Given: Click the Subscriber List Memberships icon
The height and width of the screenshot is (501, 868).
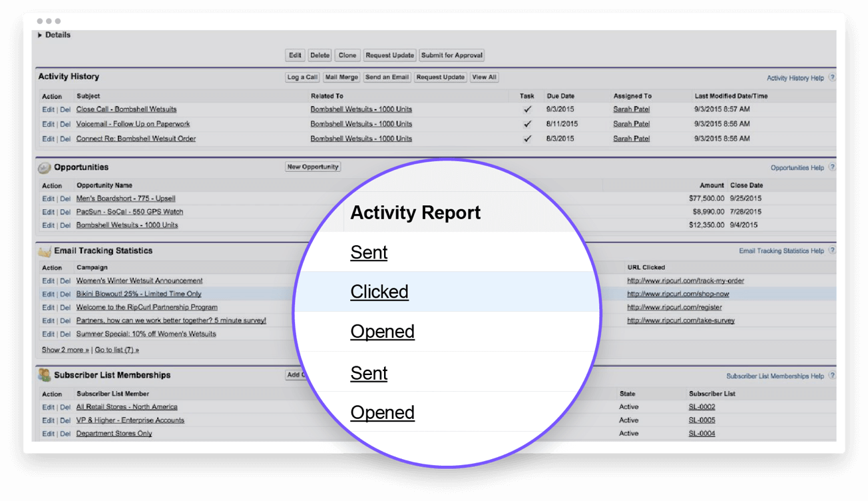Looking at the screenshot, I should [x=45, y=376].
